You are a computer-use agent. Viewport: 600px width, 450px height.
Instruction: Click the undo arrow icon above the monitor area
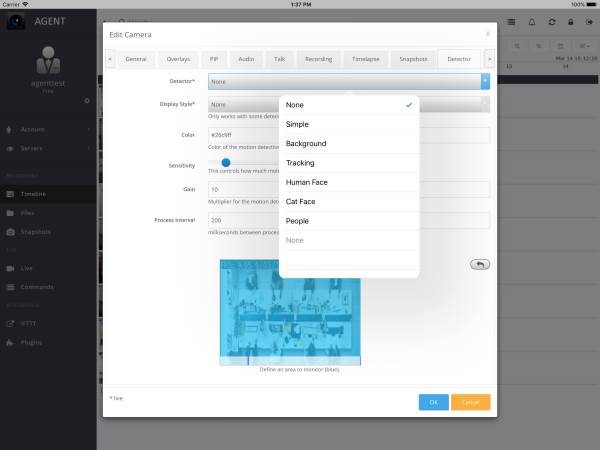click(480, 264)
